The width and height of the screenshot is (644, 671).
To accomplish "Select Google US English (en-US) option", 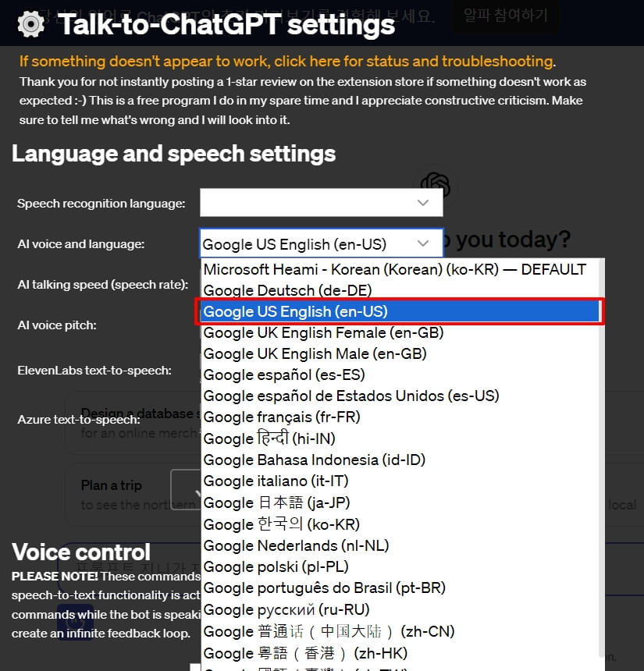I will coord(400,311).
